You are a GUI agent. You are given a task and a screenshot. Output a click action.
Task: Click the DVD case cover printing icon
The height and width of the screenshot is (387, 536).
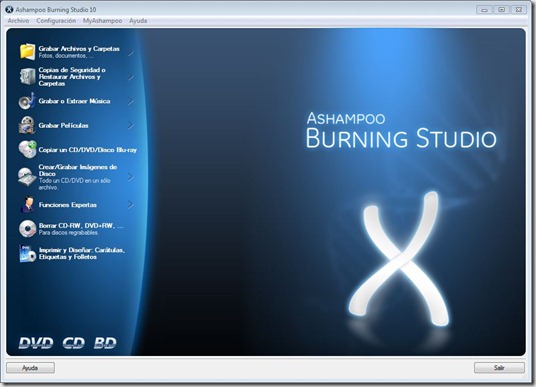28,253
